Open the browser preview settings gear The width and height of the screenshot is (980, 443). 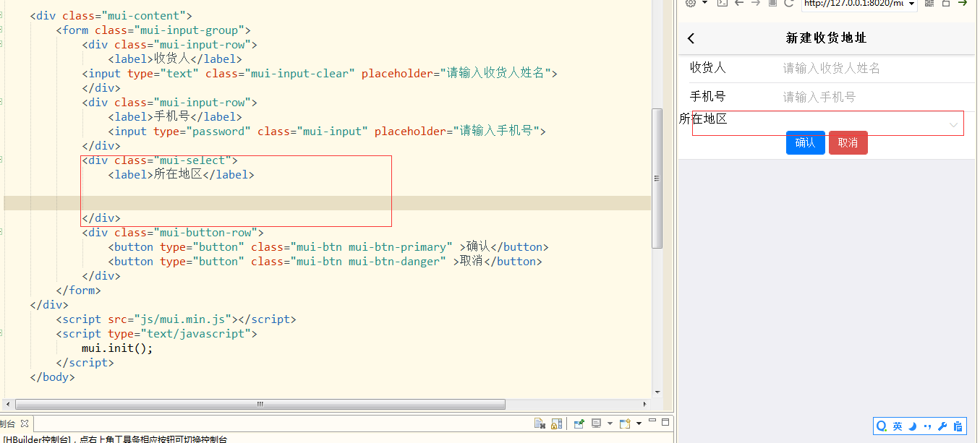click(691, 4)
